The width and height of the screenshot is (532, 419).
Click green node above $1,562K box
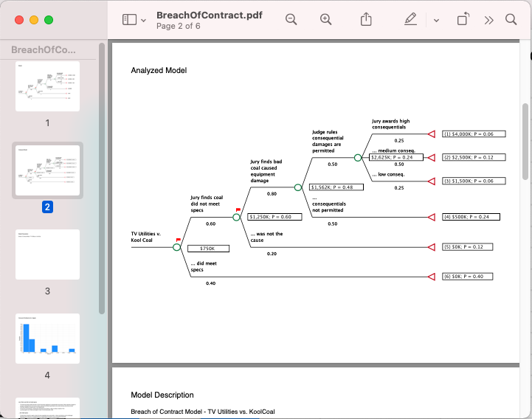pos(298,187)
